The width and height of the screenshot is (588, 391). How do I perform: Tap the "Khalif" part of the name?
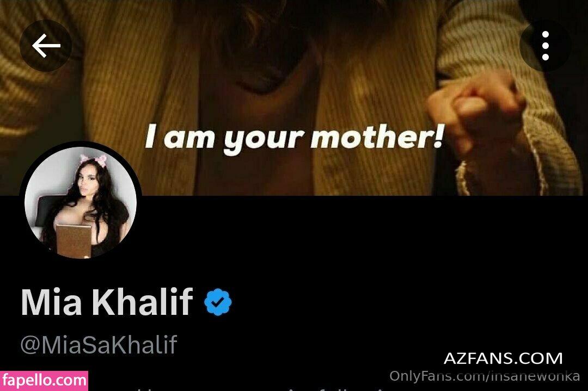[143, 302]
